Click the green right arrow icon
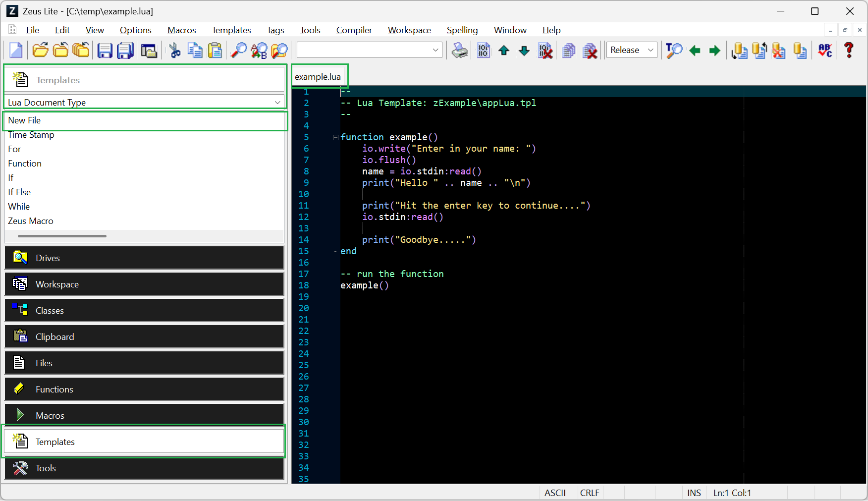868x501 pixels. pos(714,50)
